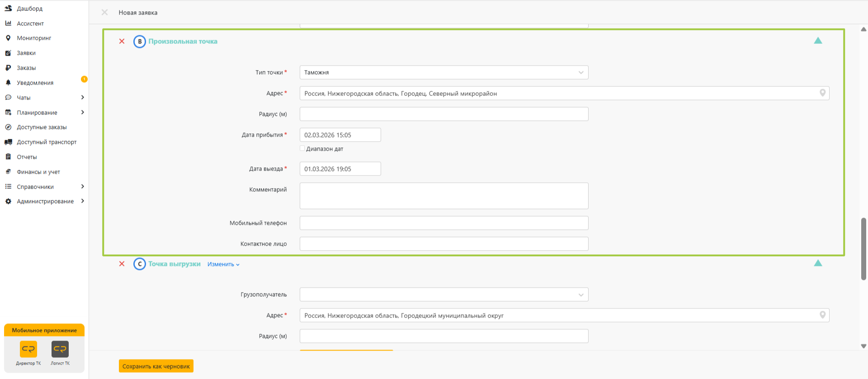Click the Произвольная точка heading
Viewport: 868px width, 379px height.
183,41
